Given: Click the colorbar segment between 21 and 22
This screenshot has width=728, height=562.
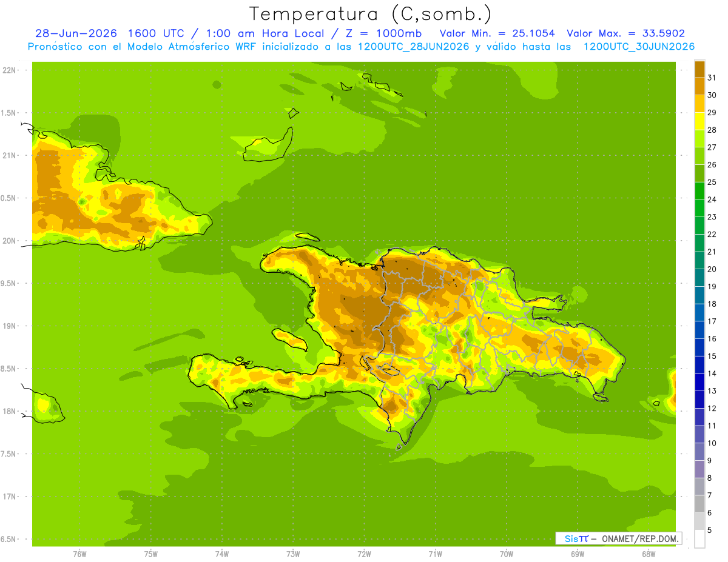Looking at the screenshot, I should pyautogui.click(x=699, y=243).
